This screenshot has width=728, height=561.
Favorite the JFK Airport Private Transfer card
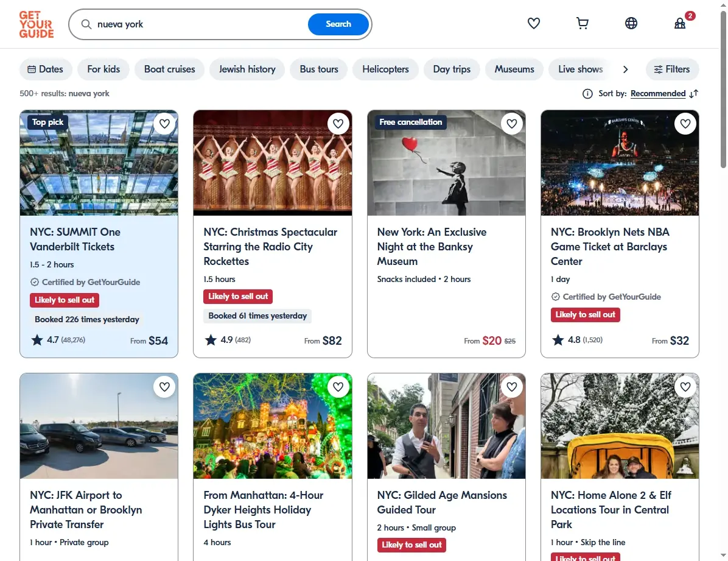164,387
